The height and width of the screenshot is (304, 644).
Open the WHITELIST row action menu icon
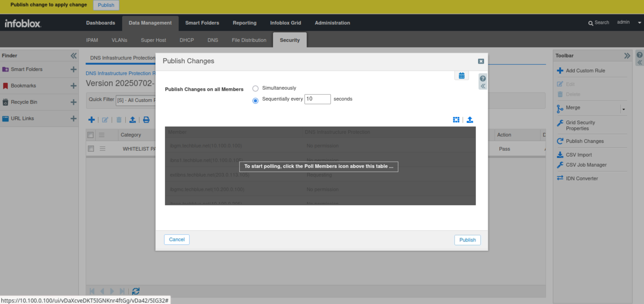(x=103, y=149)
